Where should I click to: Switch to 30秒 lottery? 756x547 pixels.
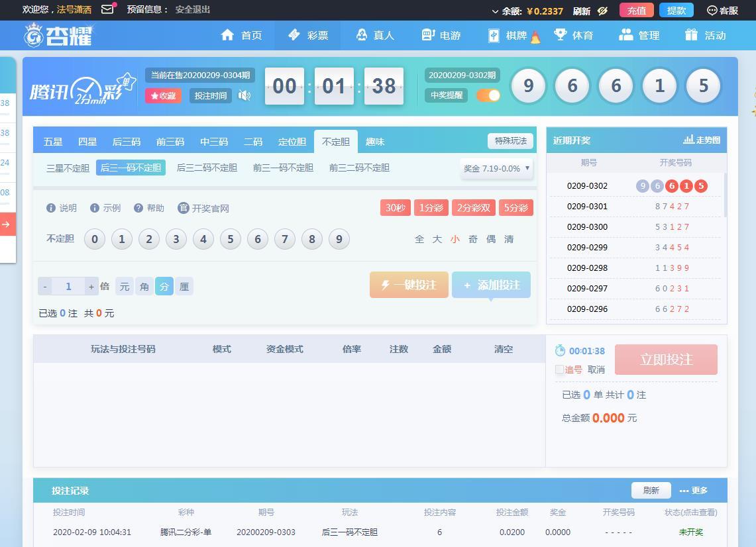(x=395, y=208)
